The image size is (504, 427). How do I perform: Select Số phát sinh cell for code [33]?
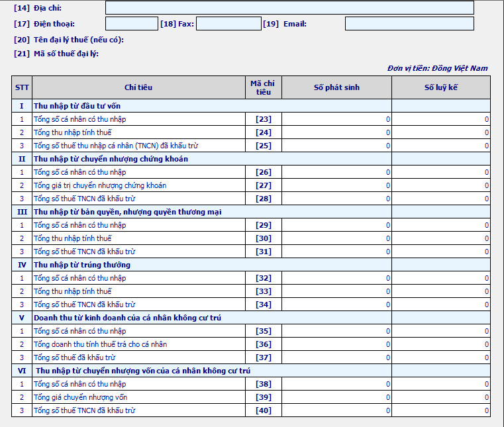(x=336, y=291)
